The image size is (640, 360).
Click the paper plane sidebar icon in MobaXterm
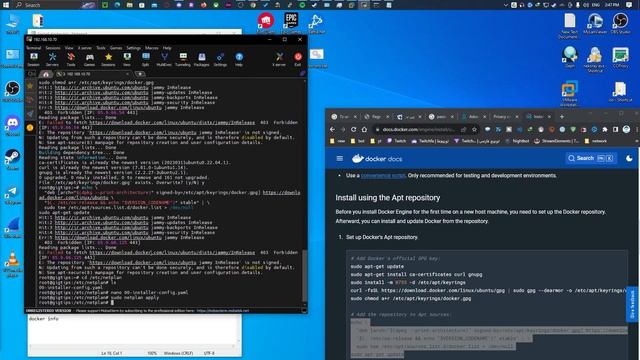coord(30,114)
